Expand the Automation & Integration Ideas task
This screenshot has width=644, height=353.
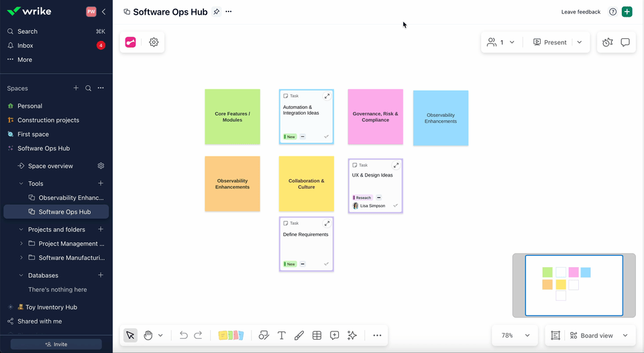[x=327, y=96]
